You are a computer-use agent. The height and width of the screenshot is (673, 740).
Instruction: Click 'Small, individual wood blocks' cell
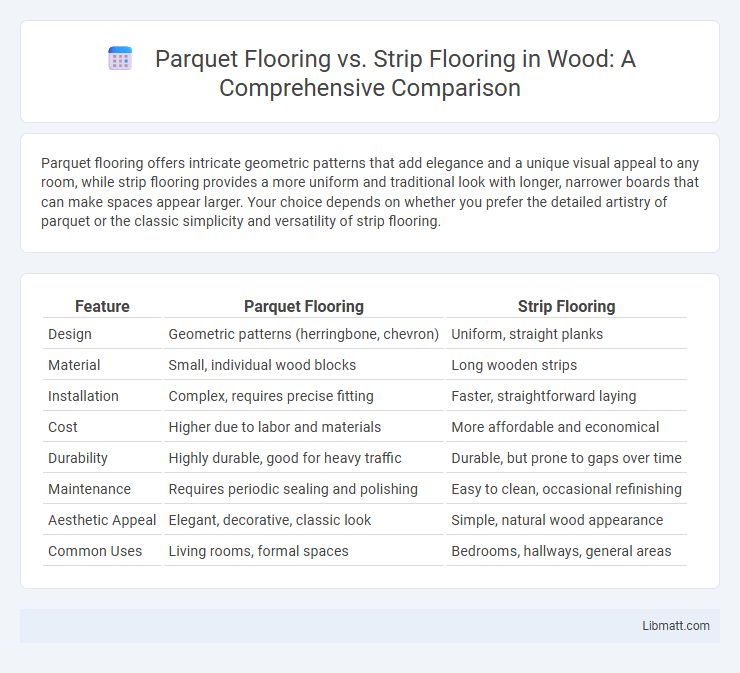tap(262, 365)
